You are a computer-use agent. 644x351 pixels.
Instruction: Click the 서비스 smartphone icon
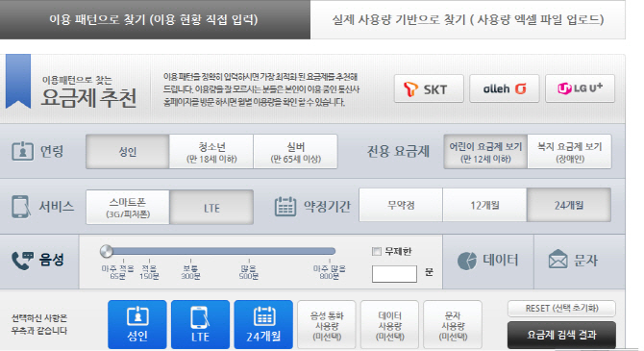coord(20,207)
